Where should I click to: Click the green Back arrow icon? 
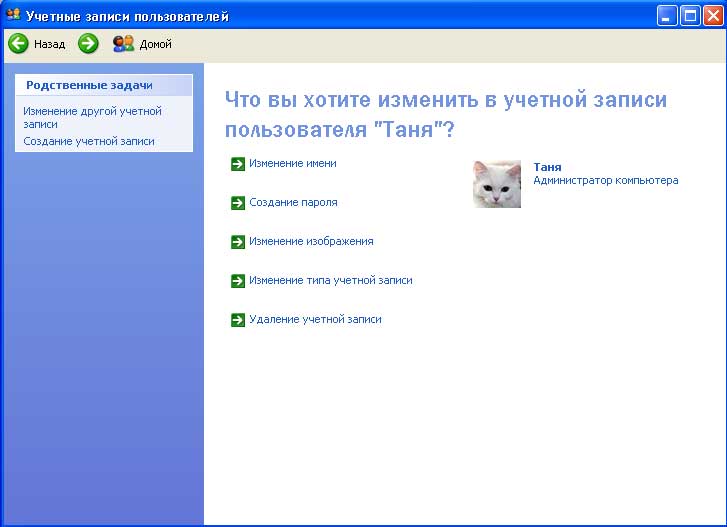coord(19,44)
